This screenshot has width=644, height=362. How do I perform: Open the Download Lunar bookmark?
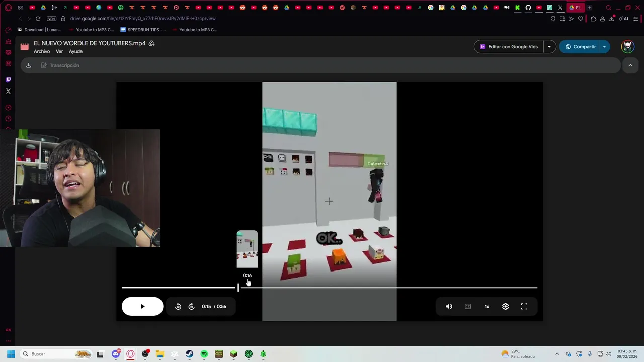pos(40,30)
